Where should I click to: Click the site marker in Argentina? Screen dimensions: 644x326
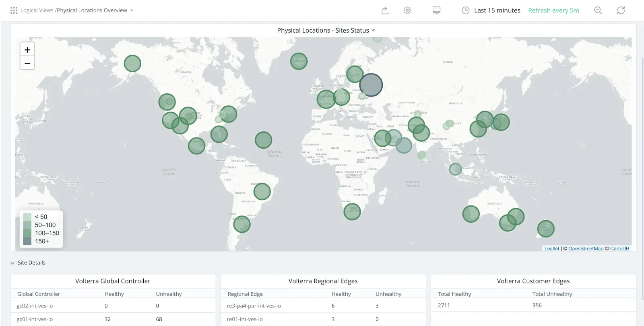242,224
